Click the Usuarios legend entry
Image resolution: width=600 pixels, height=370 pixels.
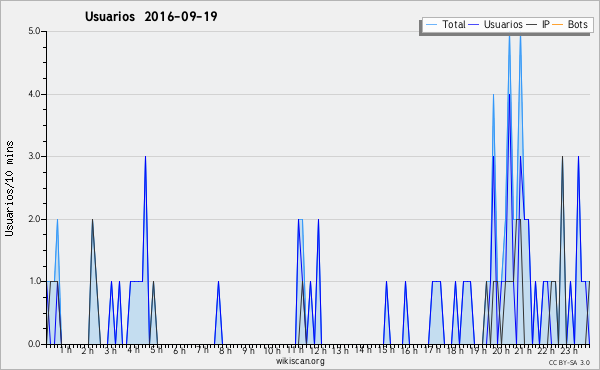(496, 24)
